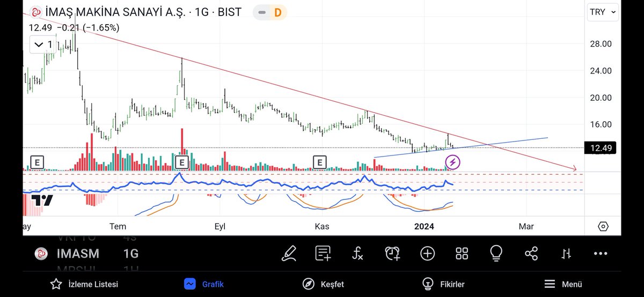The width and height of the screenshot is (644, 297).
Task: Click the first earnings E marker on the left
Action: click(x=37, y=161)
